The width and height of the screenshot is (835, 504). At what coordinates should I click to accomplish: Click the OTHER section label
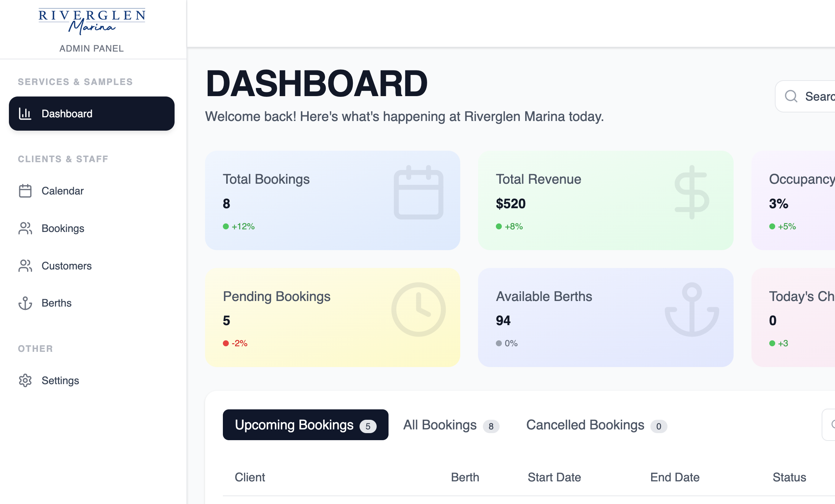(x=36, y=348)
